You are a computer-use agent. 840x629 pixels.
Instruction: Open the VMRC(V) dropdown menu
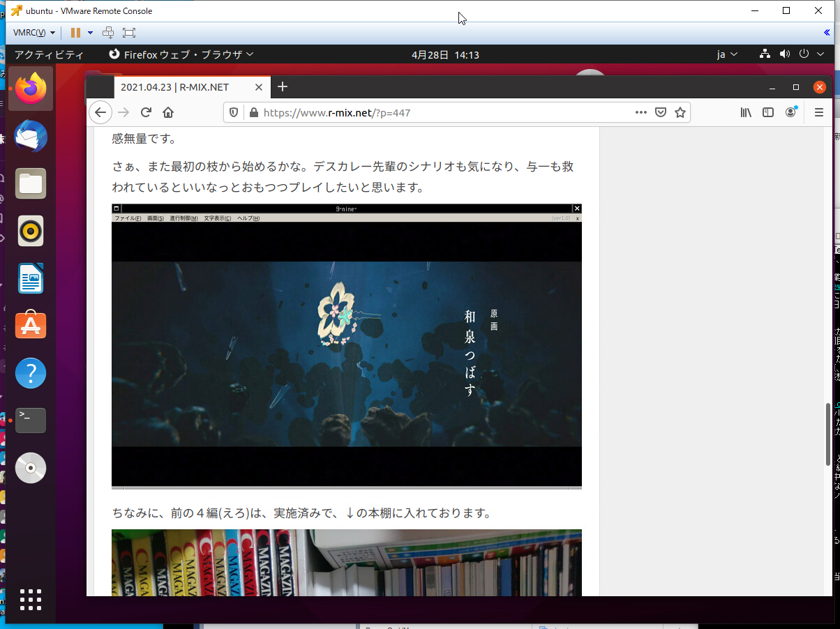[x=34, y=33]
